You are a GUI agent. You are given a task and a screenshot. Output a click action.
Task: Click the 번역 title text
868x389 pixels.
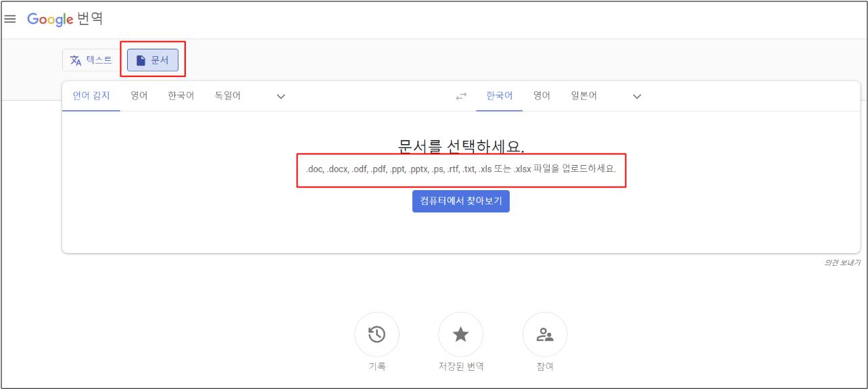tap(91, 19)
